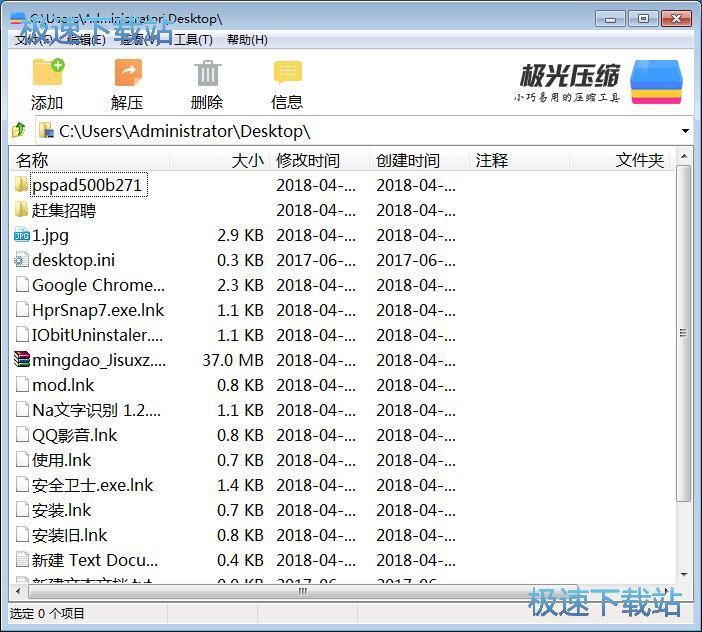Click the 新建 Text Document file icon
702x632 pixels.
[x=22, y=559]
